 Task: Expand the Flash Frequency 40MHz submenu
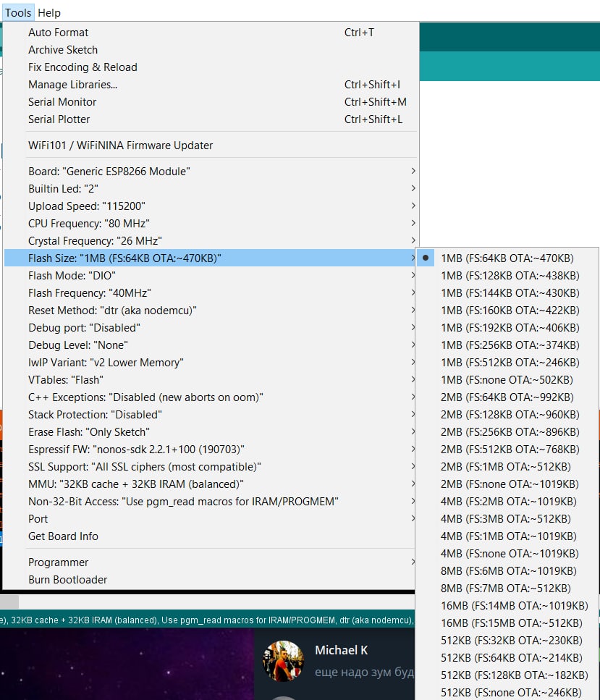point(210,293)
